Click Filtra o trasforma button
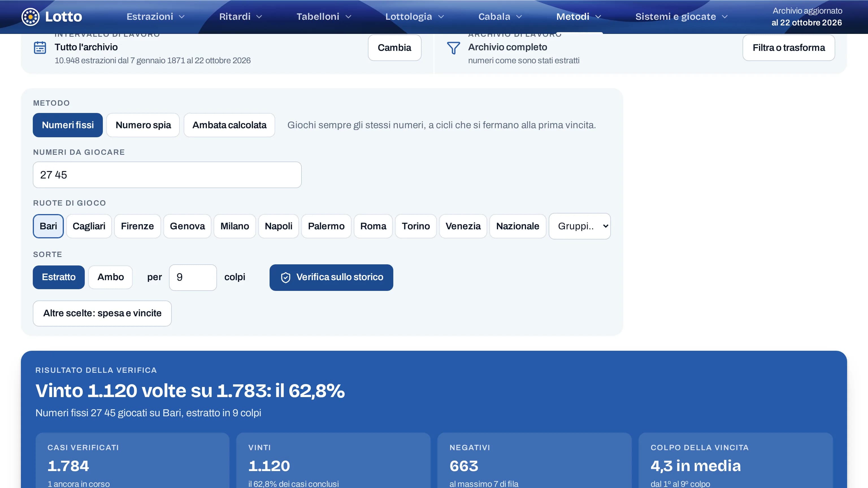868x488 pixels. click(789, 48)
